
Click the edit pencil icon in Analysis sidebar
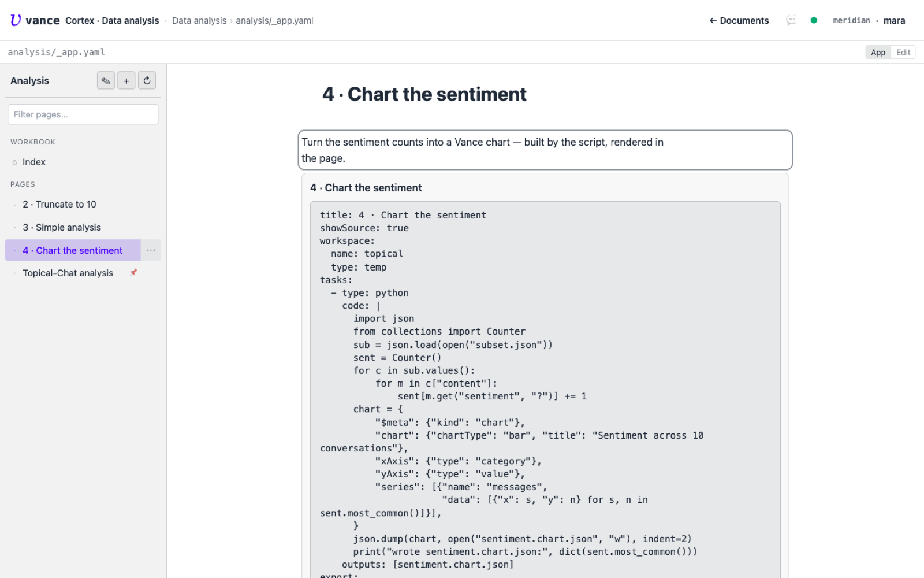tap(106, 81)
